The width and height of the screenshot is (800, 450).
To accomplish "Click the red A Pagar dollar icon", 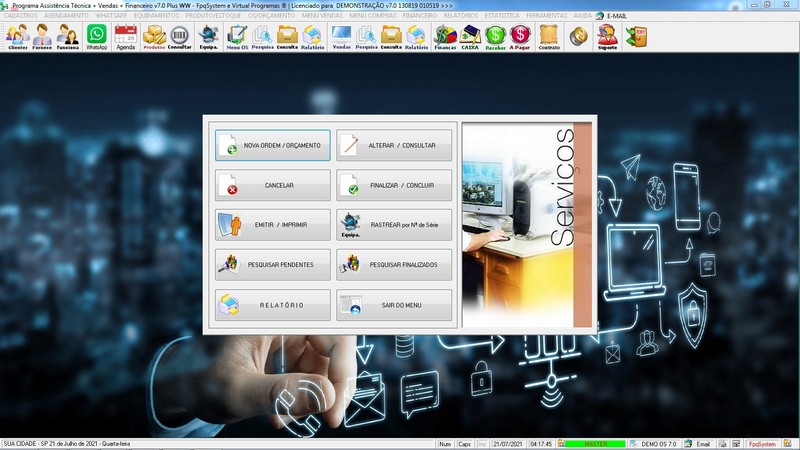I will click(x=520, y=37).
